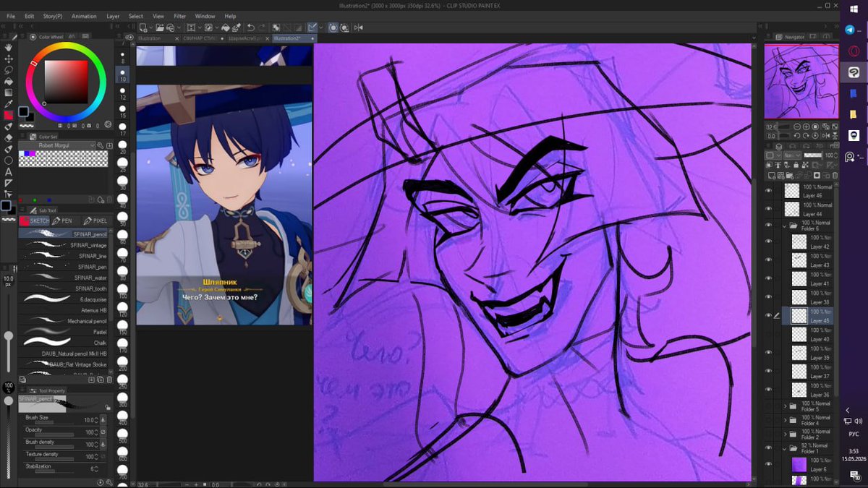Open Opera browser from the taskbar

853,51
